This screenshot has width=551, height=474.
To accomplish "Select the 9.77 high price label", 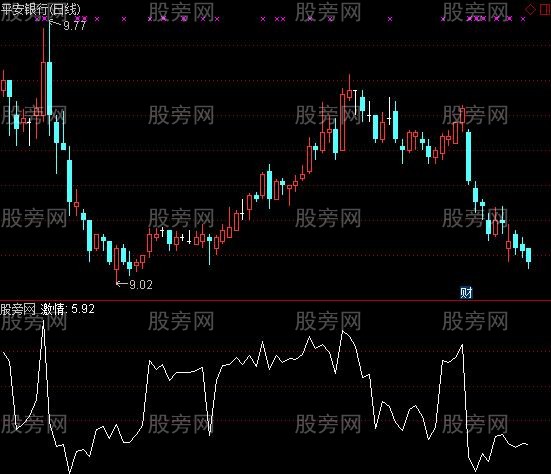I will coord(74,26).
